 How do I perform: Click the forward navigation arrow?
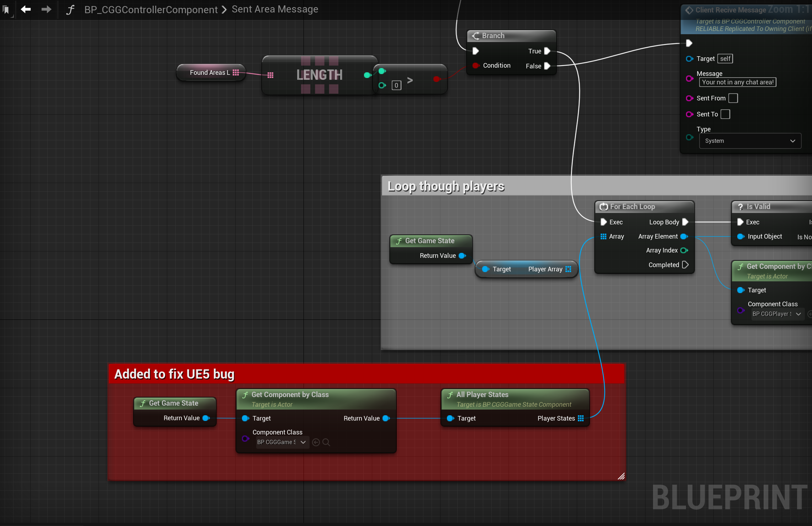pyautogui.click(x=46, y=9)
